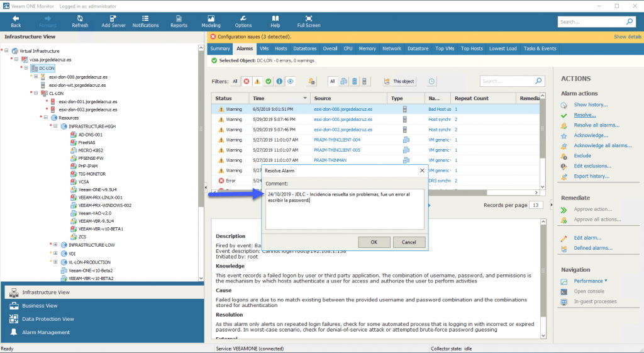Click the magnifier in top search box
This screenshot has width=644, height=353.
tap(629, 21)
